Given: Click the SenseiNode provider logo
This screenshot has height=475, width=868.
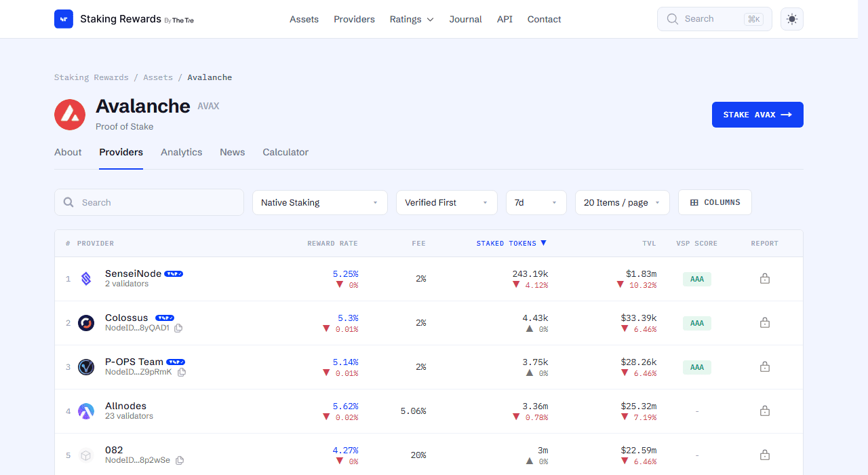Looking at the screenshot, I should tap(86, 279).
